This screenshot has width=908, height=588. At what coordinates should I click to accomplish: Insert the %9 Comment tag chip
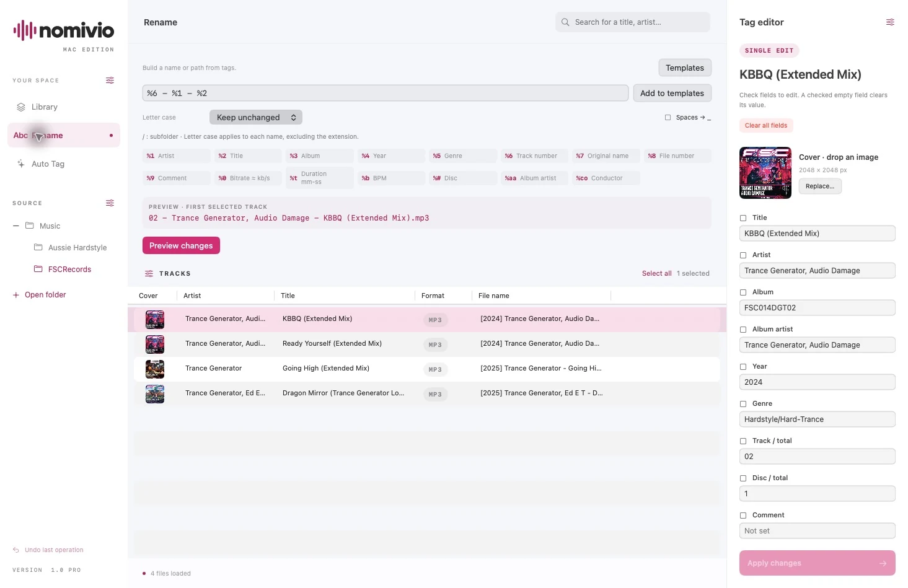coord(177,178)
